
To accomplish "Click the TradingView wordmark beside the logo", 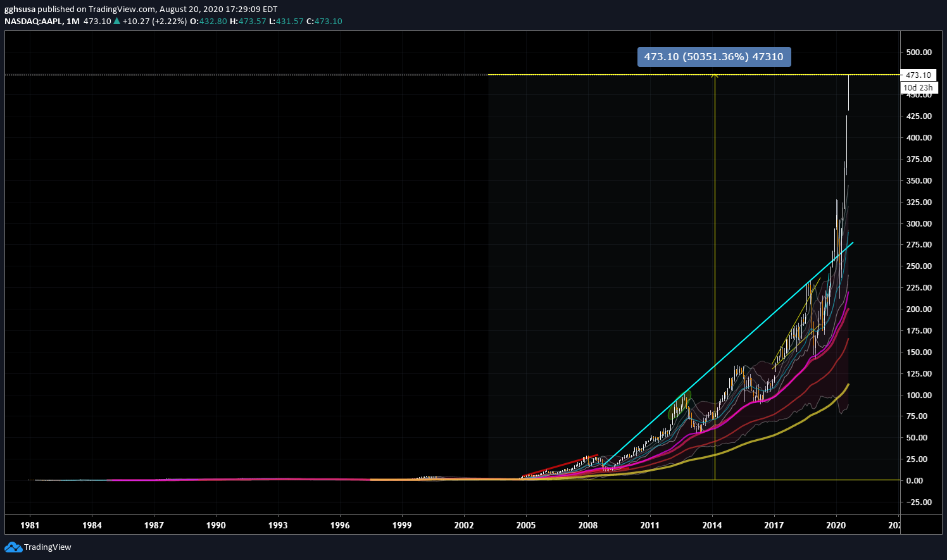I will click(47, 547).
